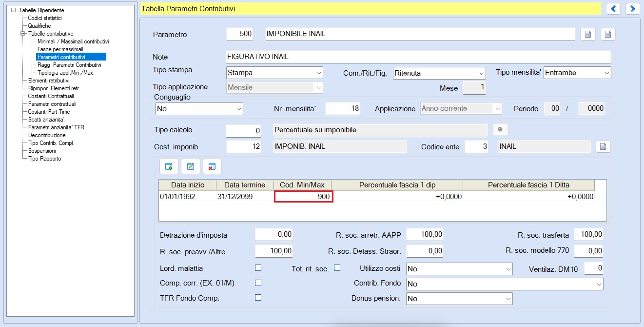The image size is (644, 327).
Task: Open Costanti Contrattuali in tree
Action: pyautogui.click(x=51, y=96)
